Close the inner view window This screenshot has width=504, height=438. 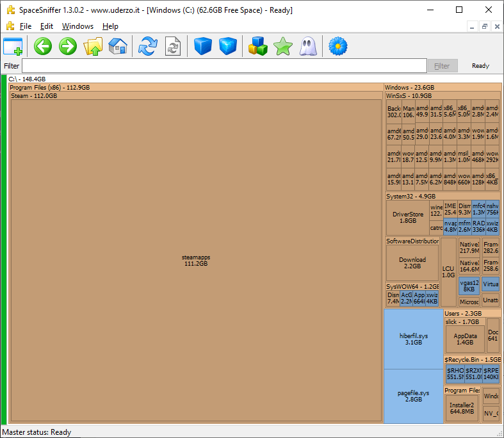[x=497, y=26]
